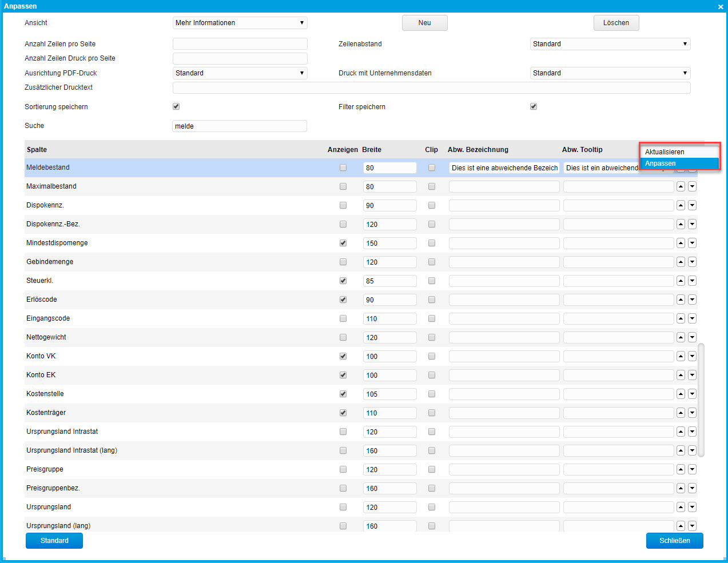Move Ursprungsland Intrastat row down
The image size is (728, 563).
point(692,432)
